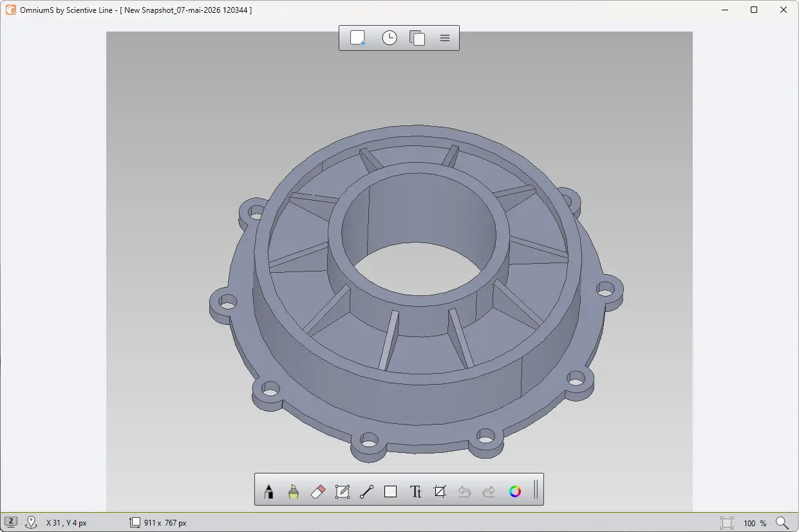Redo the last annotation
799x532 pixels.
point(489,491)
